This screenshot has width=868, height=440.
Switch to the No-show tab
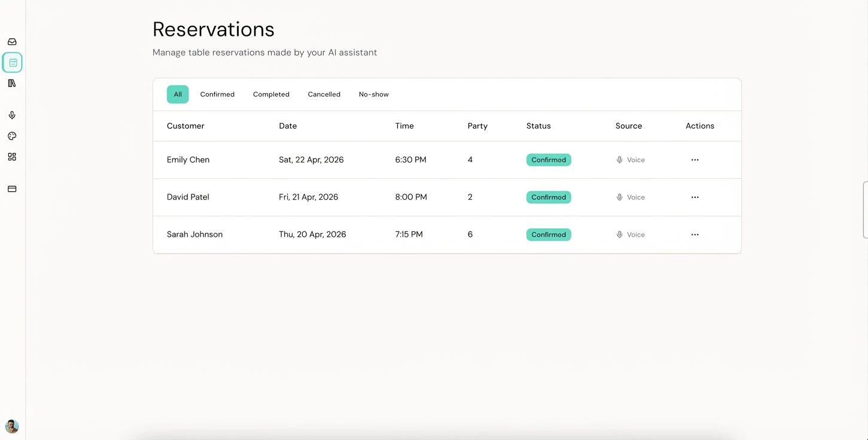[x=374, y=94]
